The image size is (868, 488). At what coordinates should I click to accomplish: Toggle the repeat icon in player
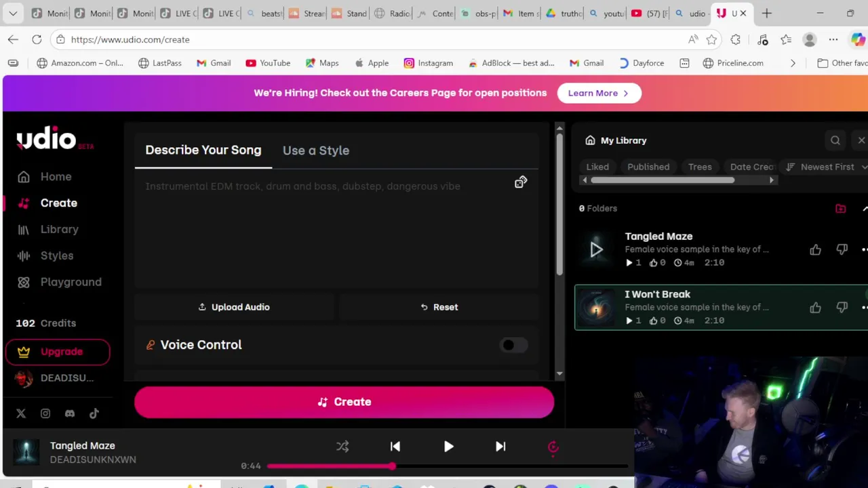tap(553, 447)
